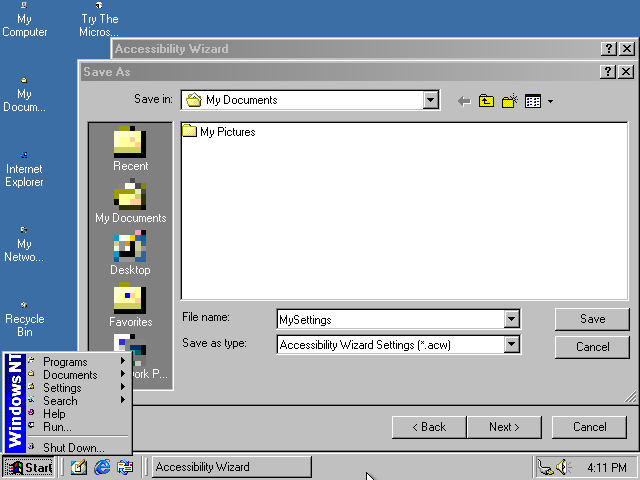Click Next in the Accessibility Wizard
This screenshot has width=640, height=480.
click(504, 427)
